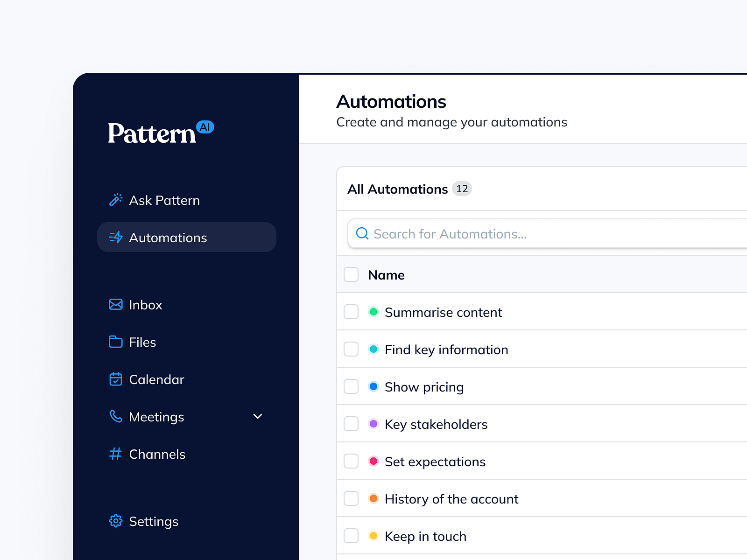
Task: Open the Find key information automation
Action: click(x=446, y=350)
